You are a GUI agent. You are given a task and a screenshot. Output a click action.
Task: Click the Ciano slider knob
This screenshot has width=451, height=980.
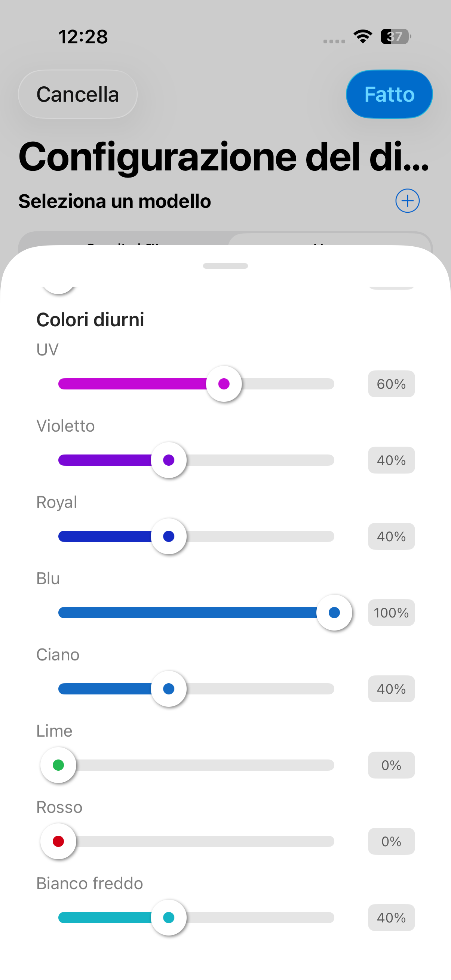pos(169,688)
